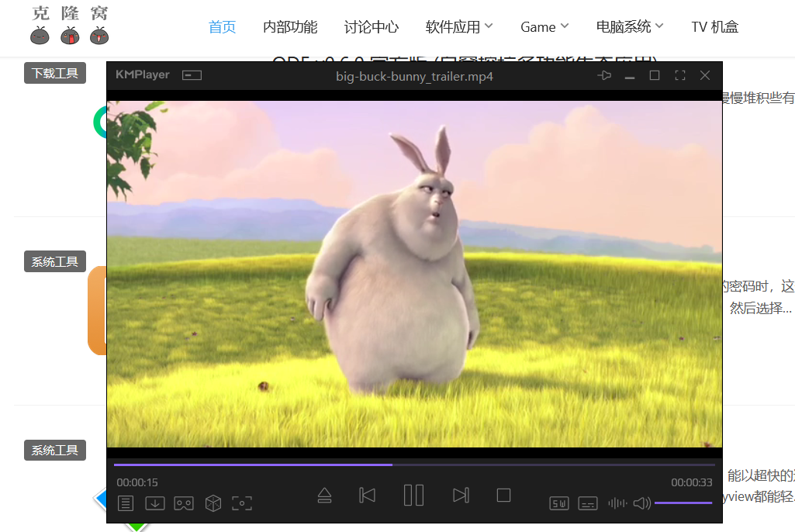Open the 3D cube mode icon
Screen dimensions: 795x532
click(x=213, y=503)
